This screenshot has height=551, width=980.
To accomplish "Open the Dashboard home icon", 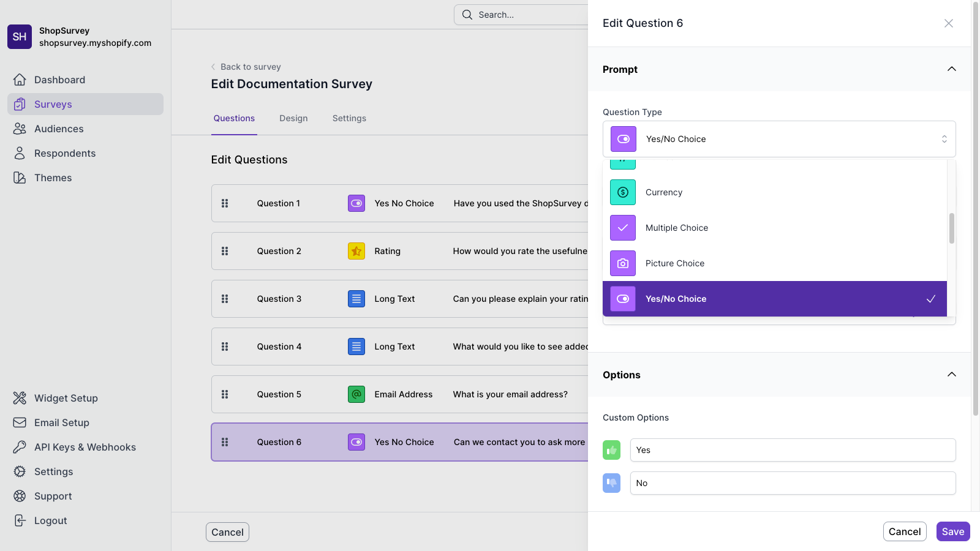I will click(20, 80).
